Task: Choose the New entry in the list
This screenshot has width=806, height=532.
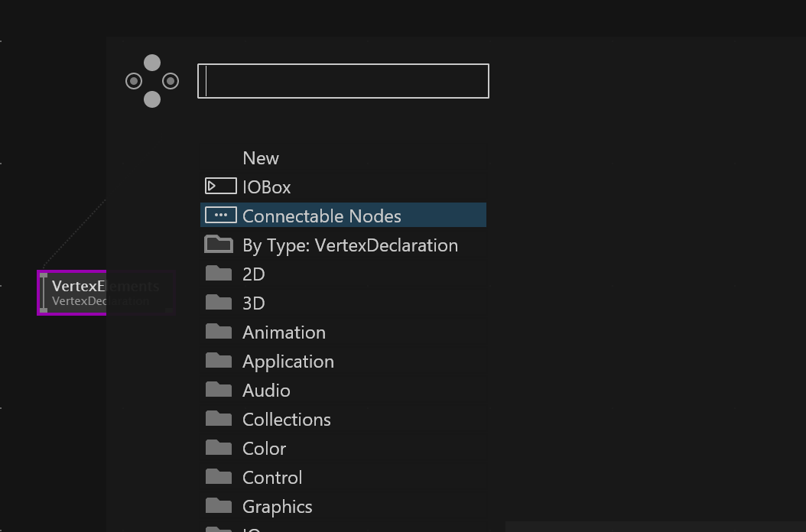Action: click(x=261, y=158)
